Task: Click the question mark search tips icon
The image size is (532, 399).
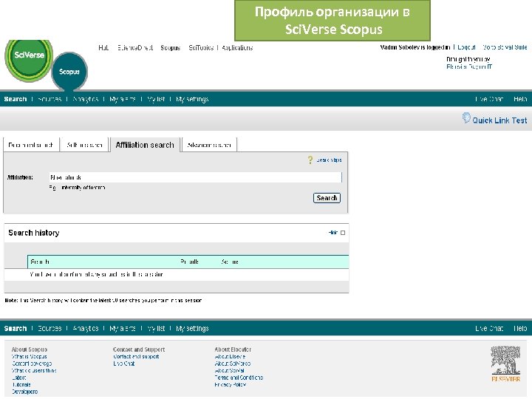Action: pyautogui.click(x=310, y=160)
